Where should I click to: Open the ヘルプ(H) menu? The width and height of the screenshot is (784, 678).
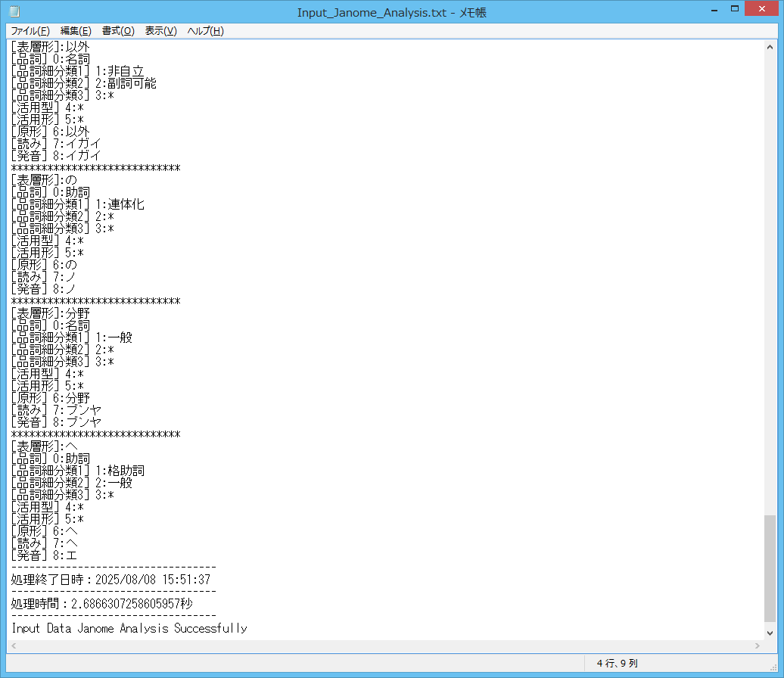[x=205, y=31]
